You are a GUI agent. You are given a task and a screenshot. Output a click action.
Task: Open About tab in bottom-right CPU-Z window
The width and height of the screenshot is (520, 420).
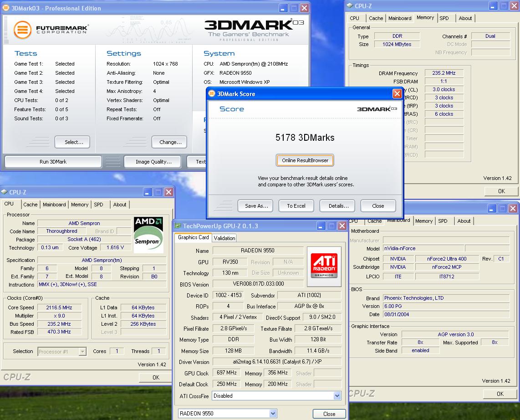click(x=464, y=221)
